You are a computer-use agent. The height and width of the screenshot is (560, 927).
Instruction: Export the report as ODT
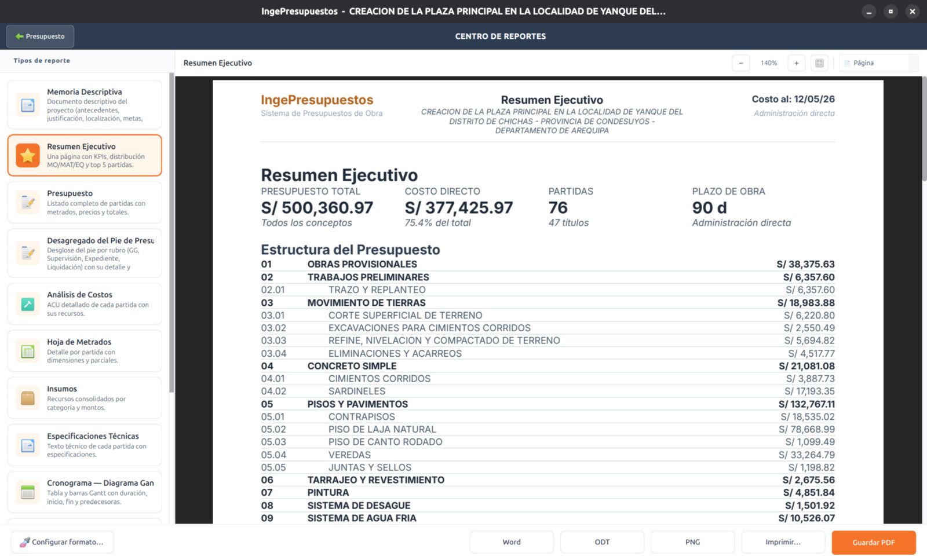602,542
